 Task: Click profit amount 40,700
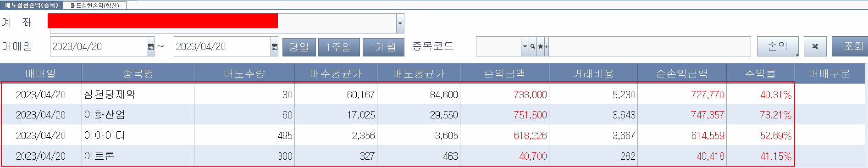(533, 157)
